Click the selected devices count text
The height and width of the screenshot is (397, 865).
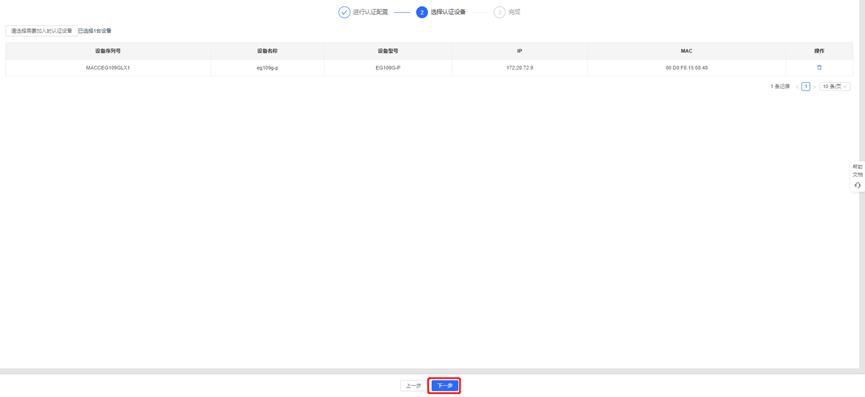click(x=94, y=31)
